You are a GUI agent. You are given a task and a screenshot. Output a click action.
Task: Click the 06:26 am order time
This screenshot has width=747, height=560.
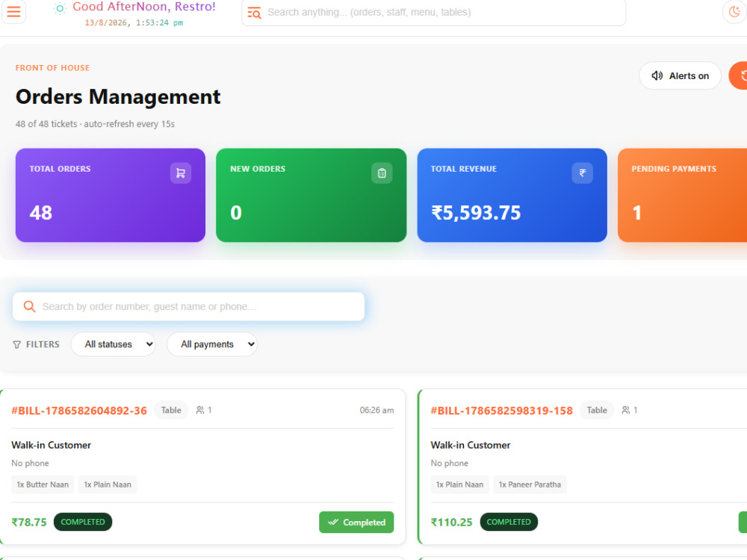pos(376,411)
